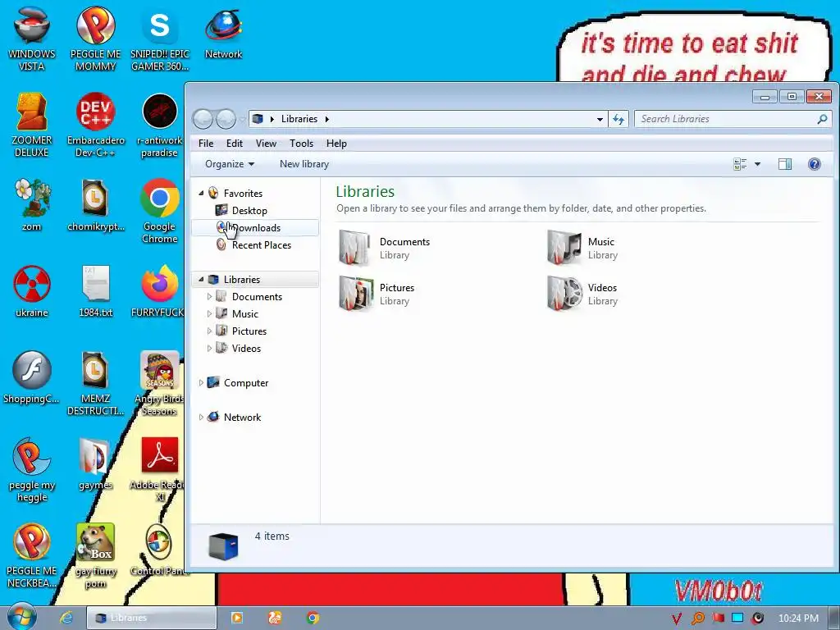840x630 pixels.
Task: Open Windows Media Player taskbar icon
Action: 236,618
